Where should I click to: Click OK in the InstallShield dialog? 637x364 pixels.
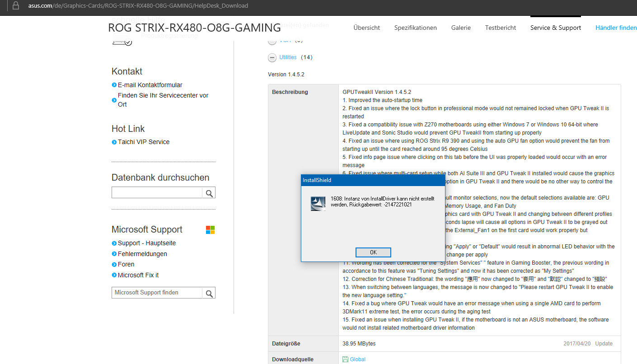373,252
